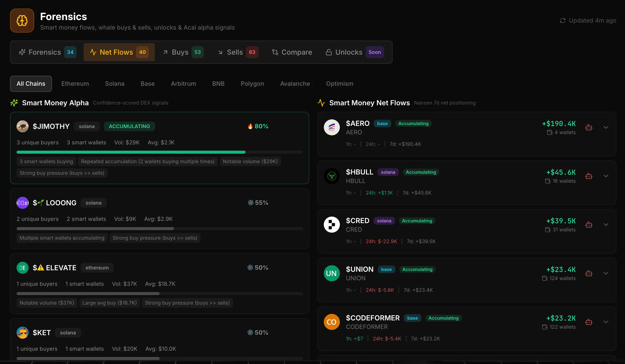Screen dimensions: 625x364
Task: Click the robot icon on the $UNION row
Action: click(589, 273)
